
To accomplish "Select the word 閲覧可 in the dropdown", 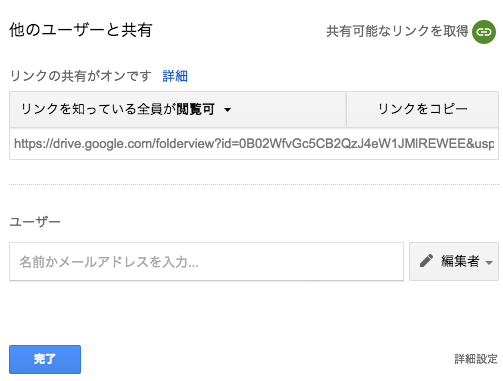I will point(195,109).
